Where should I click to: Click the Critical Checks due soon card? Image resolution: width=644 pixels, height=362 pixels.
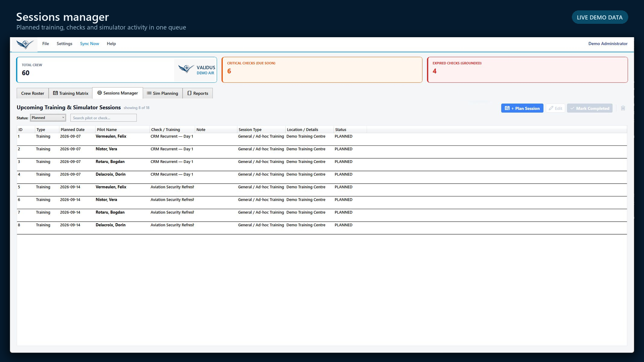(x=322, y=70)
